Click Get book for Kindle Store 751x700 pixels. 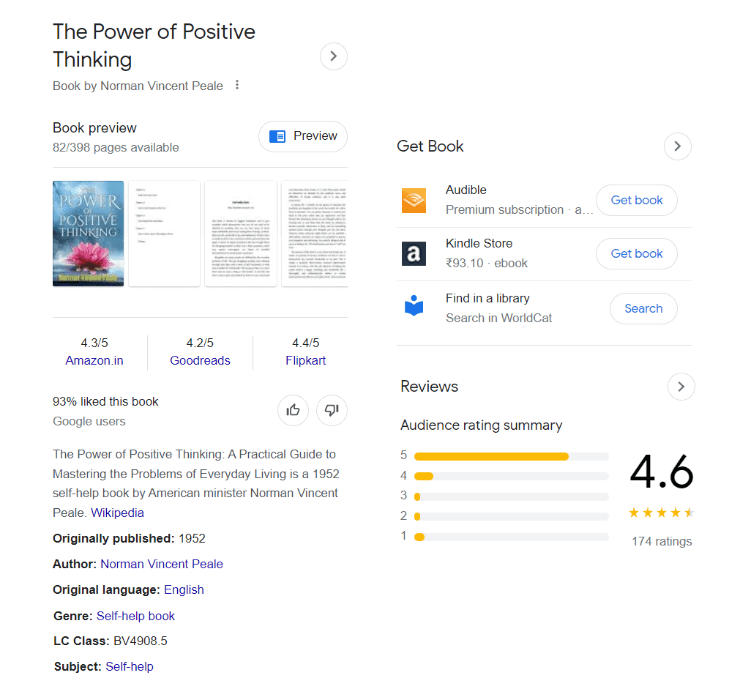[637, 253]
